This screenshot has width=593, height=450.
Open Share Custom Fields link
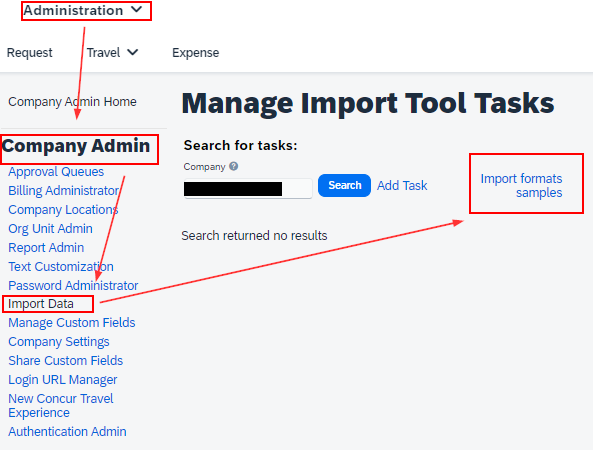coord(65,360)
